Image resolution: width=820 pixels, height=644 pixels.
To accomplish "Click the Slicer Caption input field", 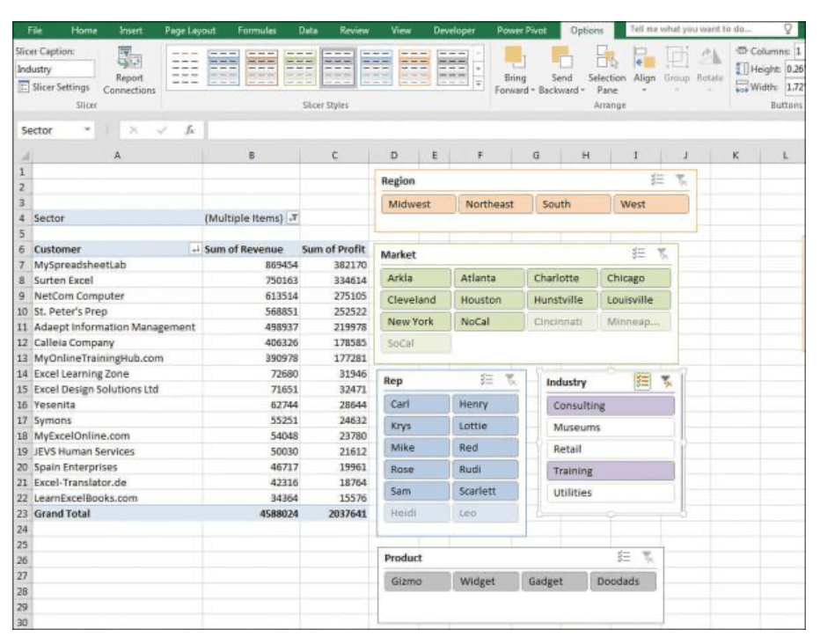I will [x=55, y=69].
